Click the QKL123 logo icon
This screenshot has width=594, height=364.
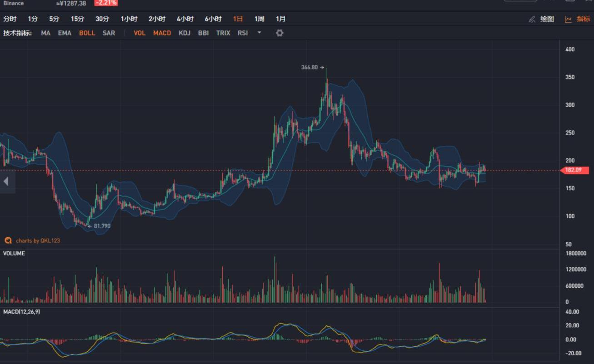tap(8, 241)
